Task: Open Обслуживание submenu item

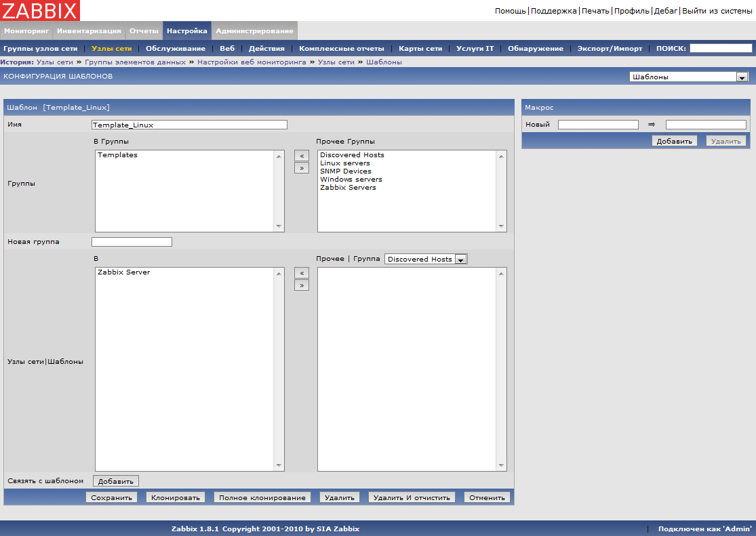Action: pos(176,48)
